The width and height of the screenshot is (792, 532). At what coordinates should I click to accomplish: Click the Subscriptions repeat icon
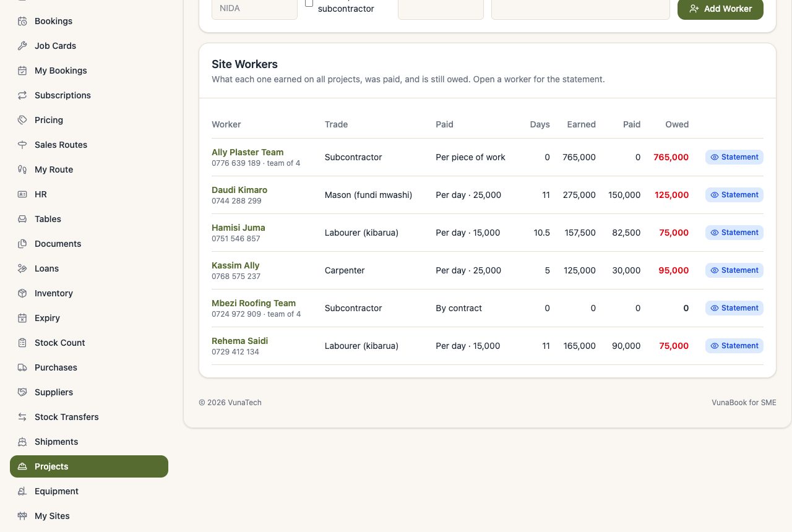tap(22, 95)
